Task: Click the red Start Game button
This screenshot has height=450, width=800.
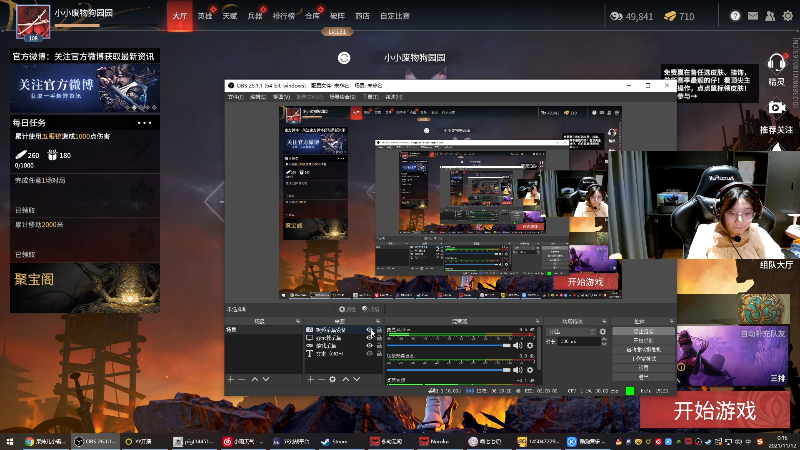Action: 715,410
